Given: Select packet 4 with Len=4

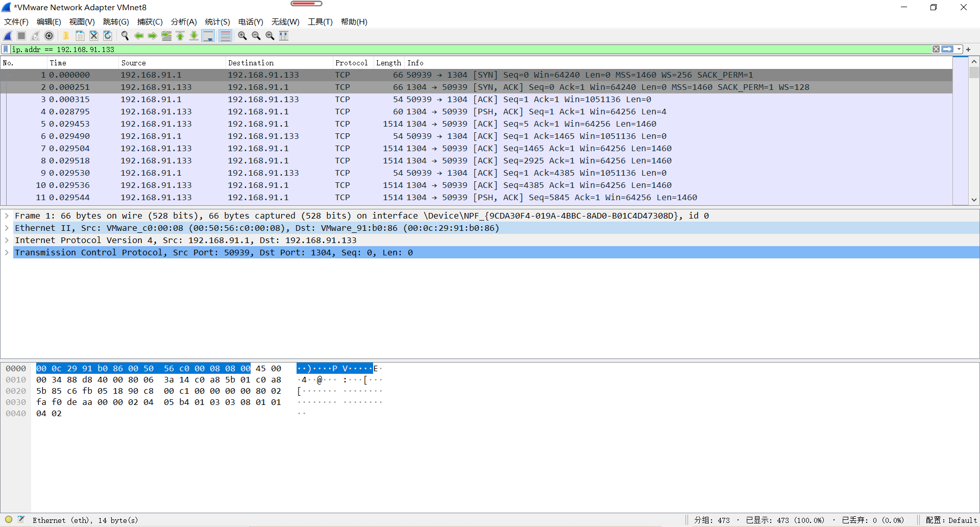Looking at the screenshot, I should [477, 112].
